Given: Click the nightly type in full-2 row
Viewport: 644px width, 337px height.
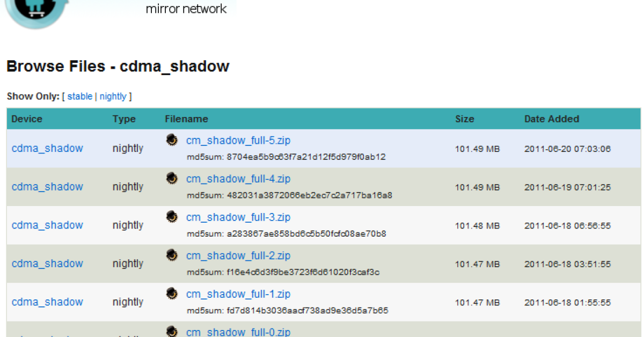Looking at the screenshot, I should [x=128, y=264].
